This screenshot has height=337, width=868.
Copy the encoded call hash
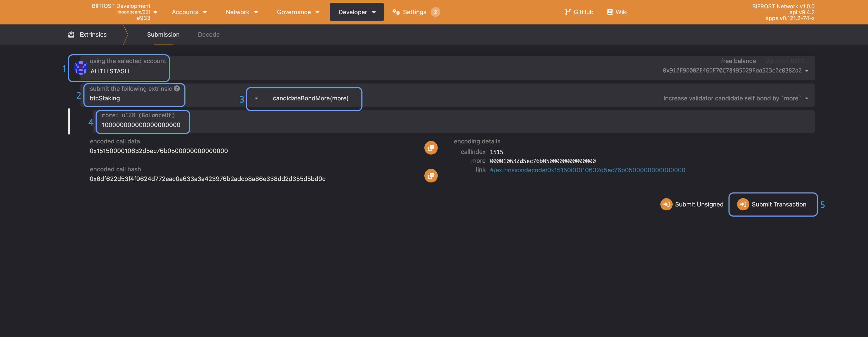click(431, 176)
